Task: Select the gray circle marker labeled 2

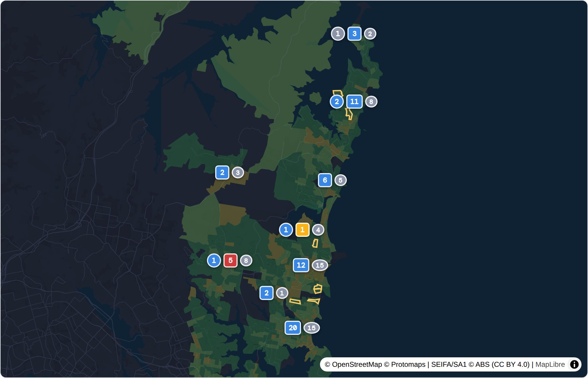Action: tap(370, 34)
